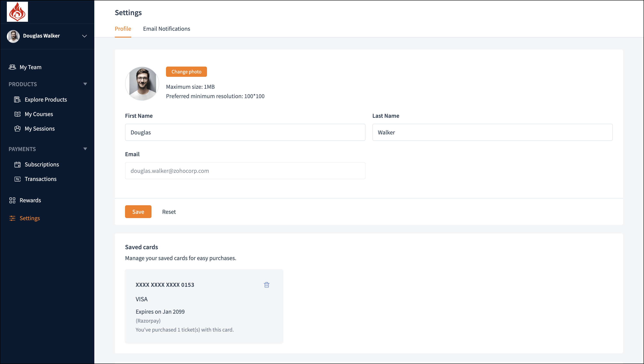Click the My Sessions icon
The height and width of the screenshot is (364, 644).
pyautogui.click(x=17, y=128)
